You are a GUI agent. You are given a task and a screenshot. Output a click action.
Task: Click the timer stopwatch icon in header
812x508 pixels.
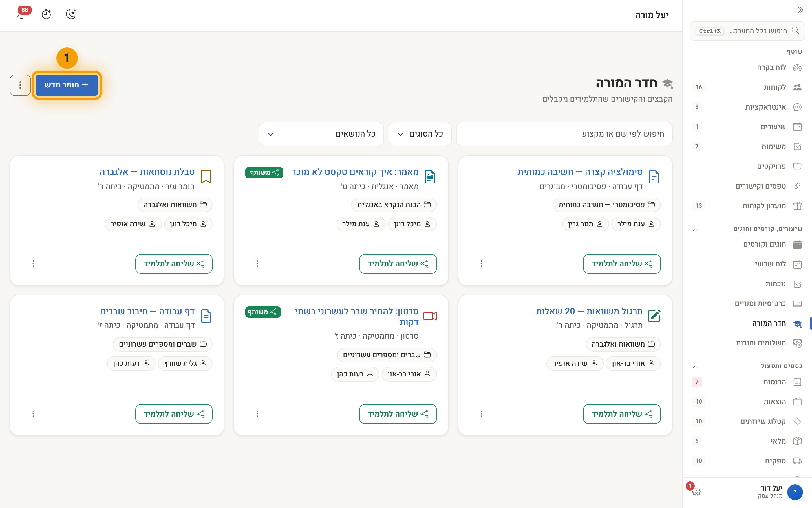coord(46,14)
